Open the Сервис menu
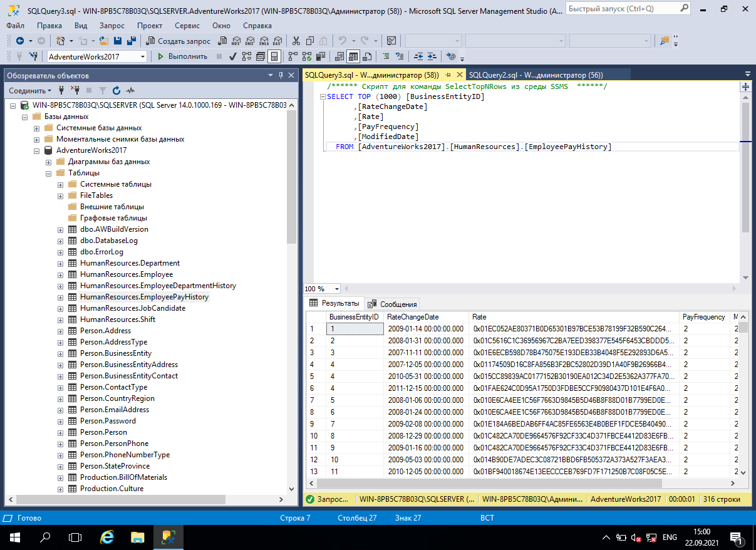Image resolution: width=756 pixels, height=550 pixels. click(187, 26)
